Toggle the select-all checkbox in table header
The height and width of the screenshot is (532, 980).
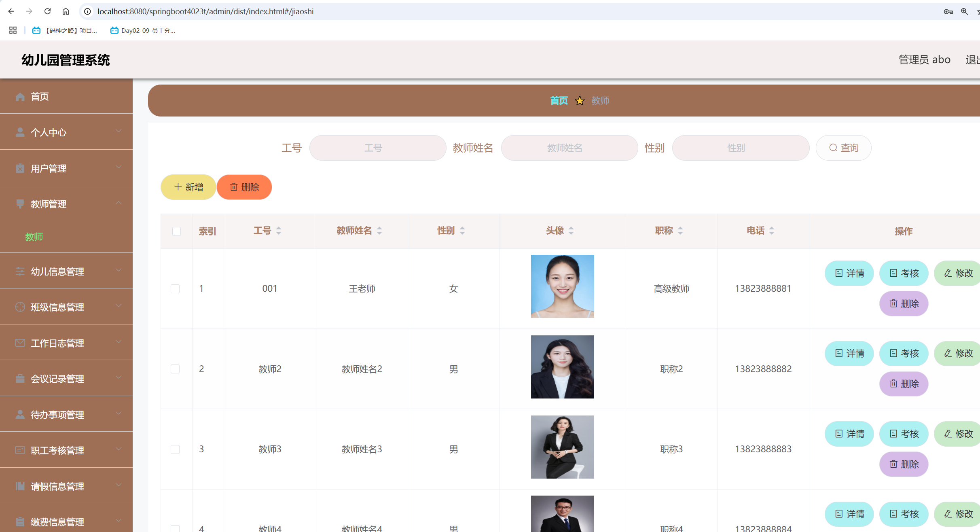[x=176, y=231]
